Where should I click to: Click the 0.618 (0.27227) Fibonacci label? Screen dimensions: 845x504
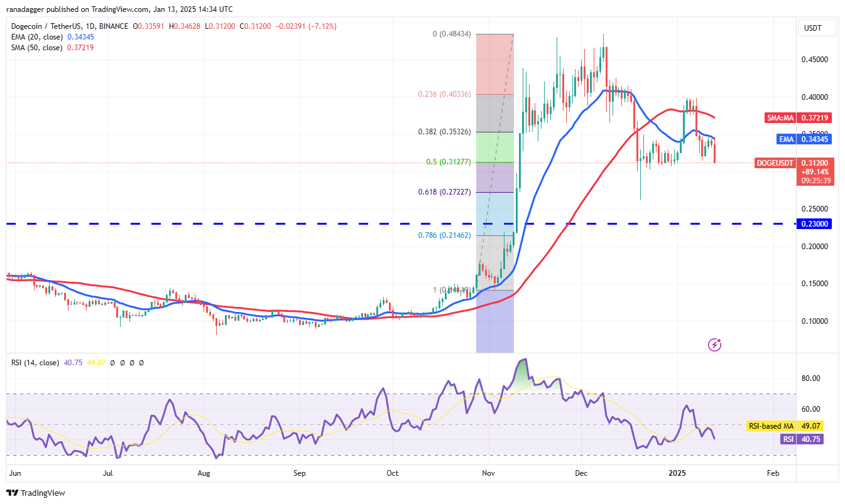(445, 191)
